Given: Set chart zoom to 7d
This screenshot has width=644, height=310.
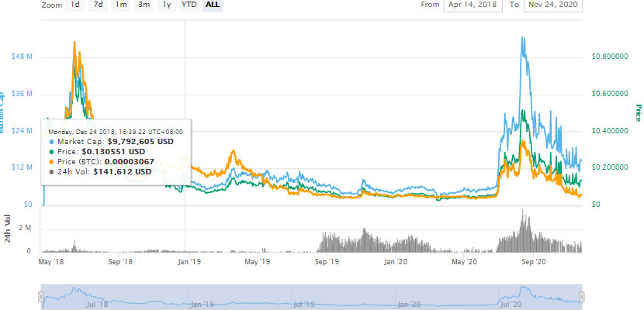Looking at the screenshot, I should (x=98, y=5).
